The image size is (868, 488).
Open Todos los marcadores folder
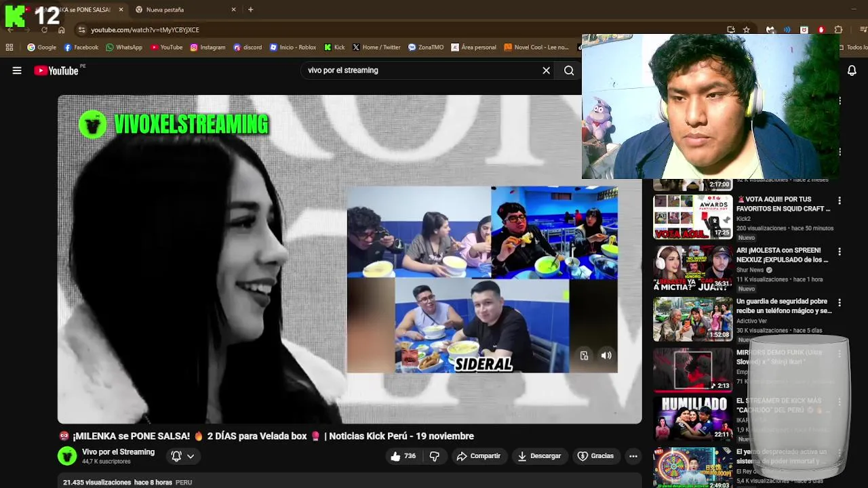pos(854,47)
